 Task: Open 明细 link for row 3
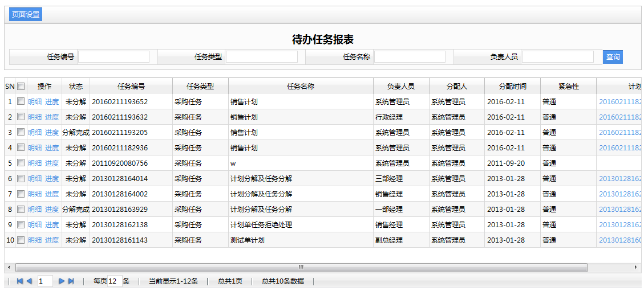click(35, 132)
